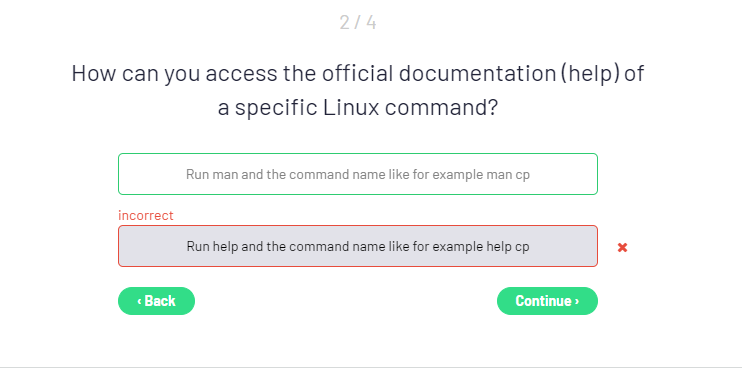The width and height of the screenshot is (742, 379).
Task: Click the left chevron on the Back button
Action: tap(139, 301)
